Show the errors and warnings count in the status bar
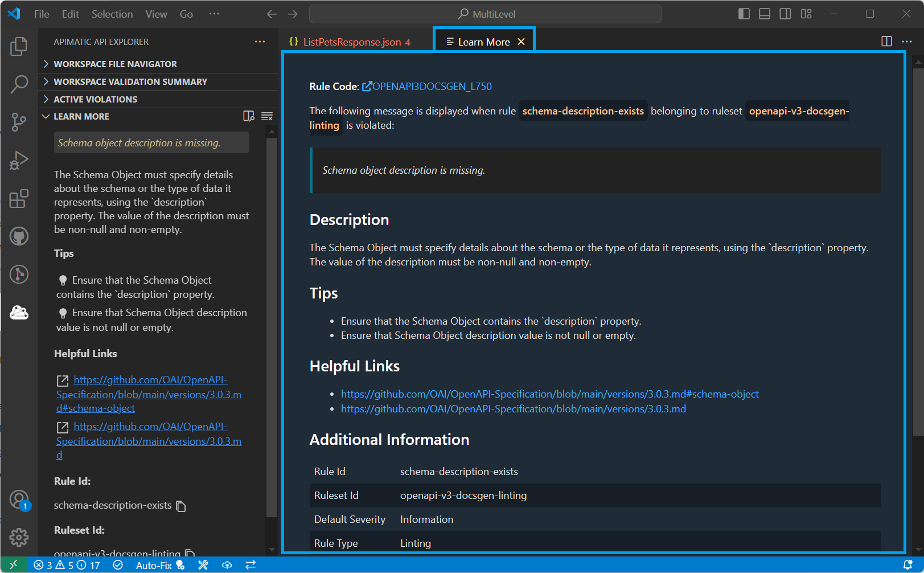The image size is (924, 573). coord(67,565)
